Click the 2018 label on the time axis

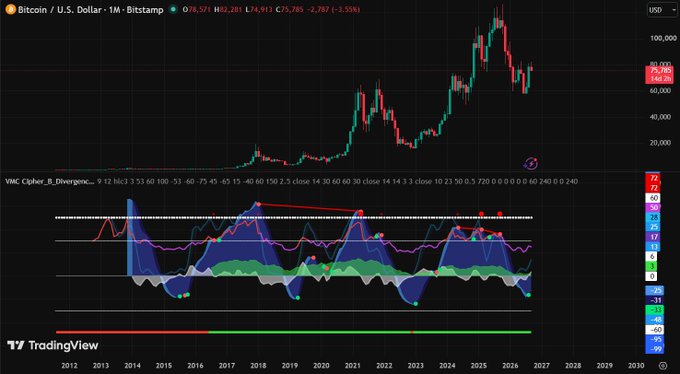coord(258,366)
